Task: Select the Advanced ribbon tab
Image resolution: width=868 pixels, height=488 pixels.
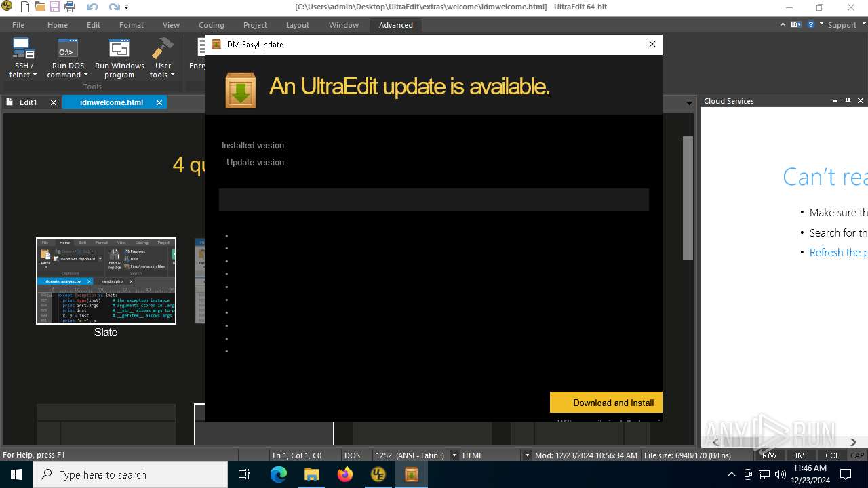Action: click(396, 25)
